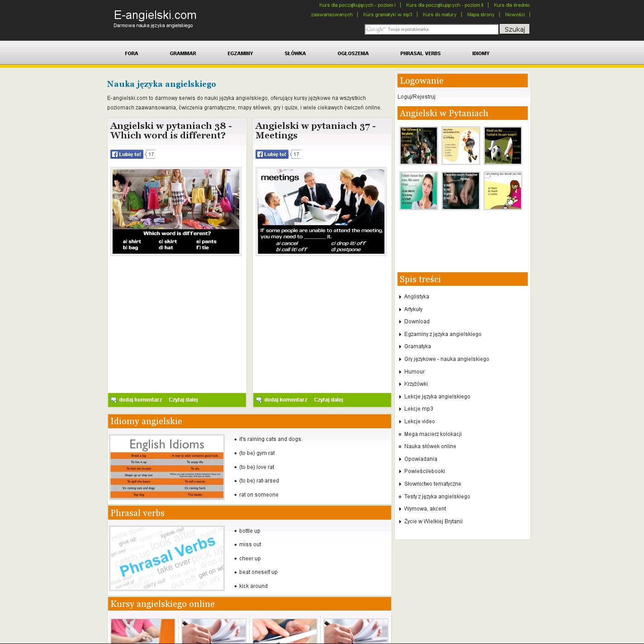644x644 pixels.
Task: Open the Which word is different quiz image
Action: click(x=176, y=211)
